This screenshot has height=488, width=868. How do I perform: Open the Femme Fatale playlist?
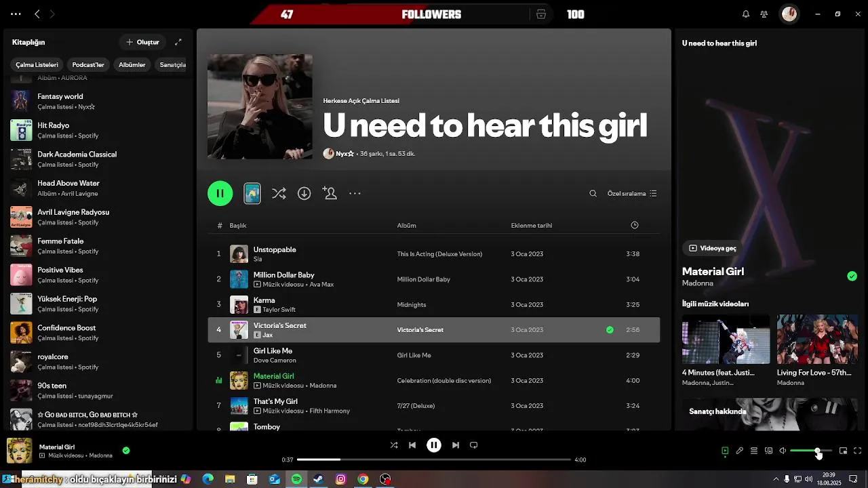tap(98, 246)
